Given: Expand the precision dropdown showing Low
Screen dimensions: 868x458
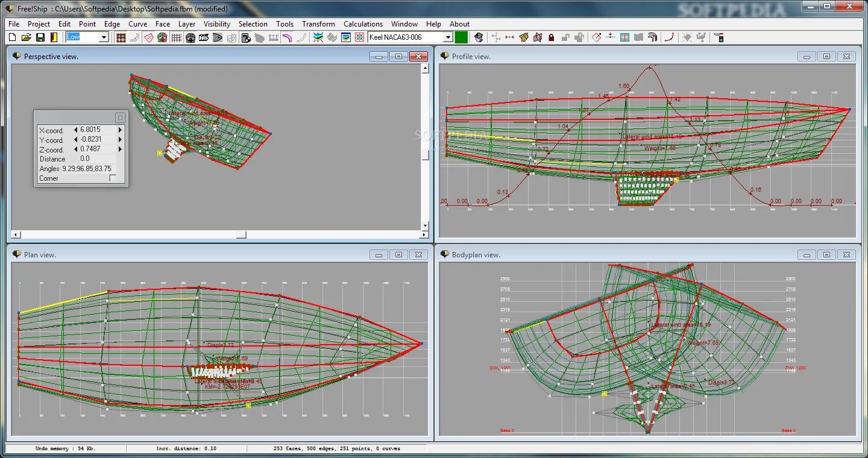Looking at the screenshot, I should coord(102,37).
